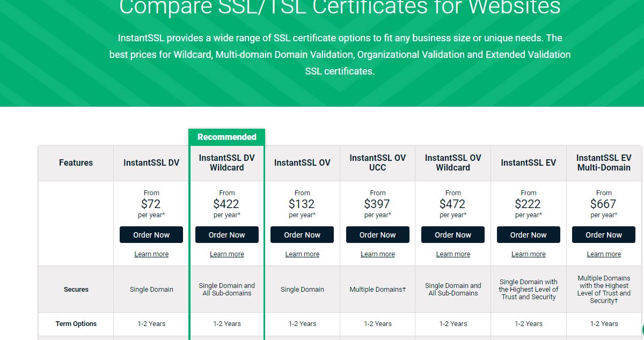Click the Single Domain cell under InstantSSL OV
Image resolution: width=644 pixels, height=340 pixels.
click(x=302, y=290)
